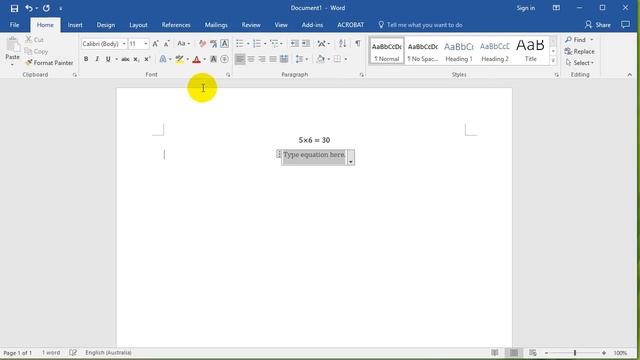This screenshot has width=640, height=360.
Task: Apply red font color
Action: pos(196,59)
